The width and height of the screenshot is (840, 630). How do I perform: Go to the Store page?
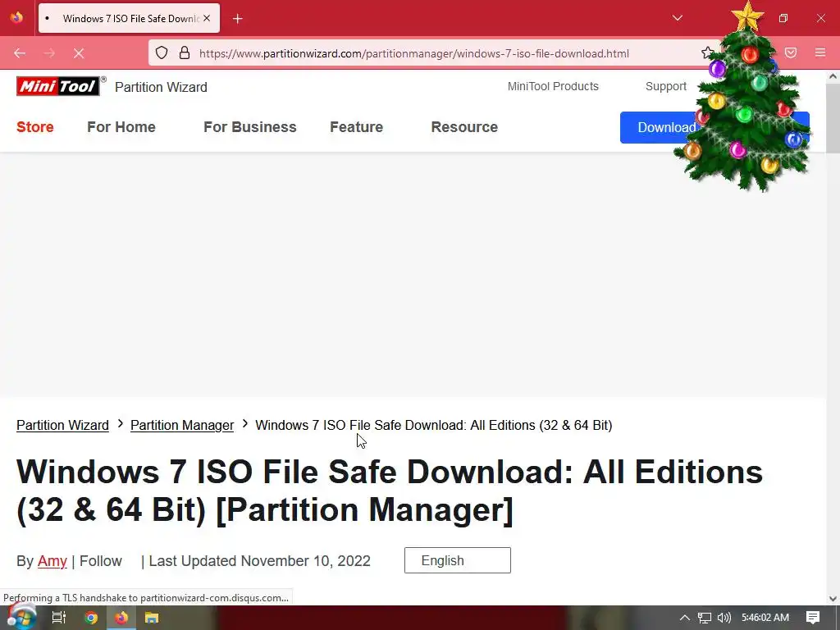tap(34, 127)
